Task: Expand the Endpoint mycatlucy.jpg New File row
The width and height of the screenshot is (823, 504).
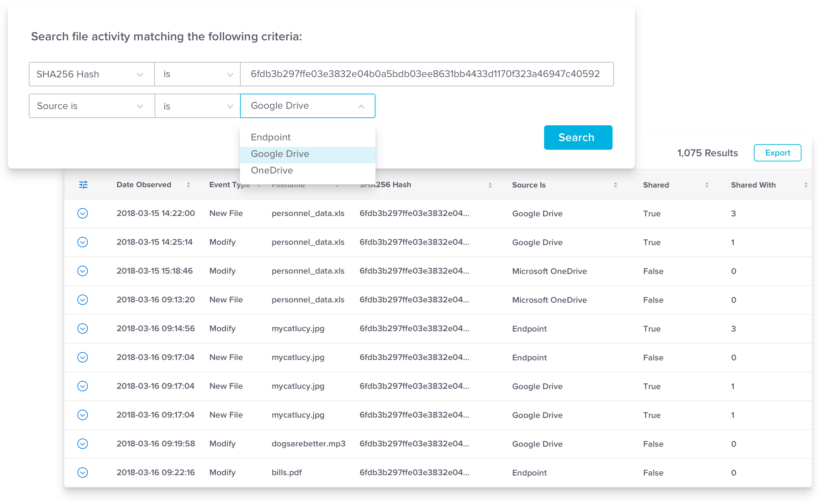Action: click(83, 357)
